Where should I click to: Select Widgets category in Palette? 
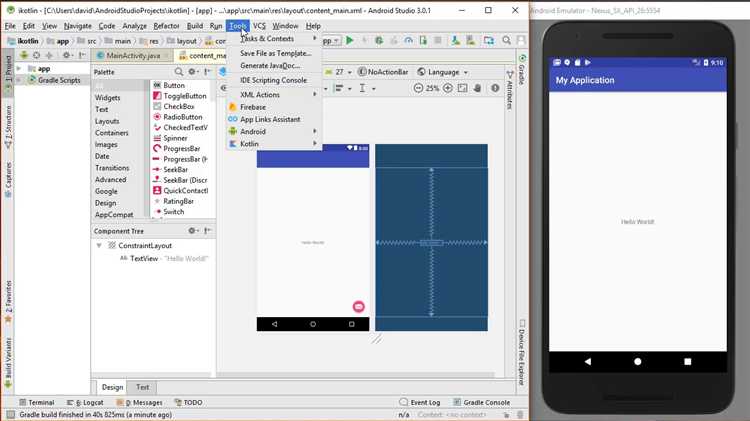(x=108, y=98)
